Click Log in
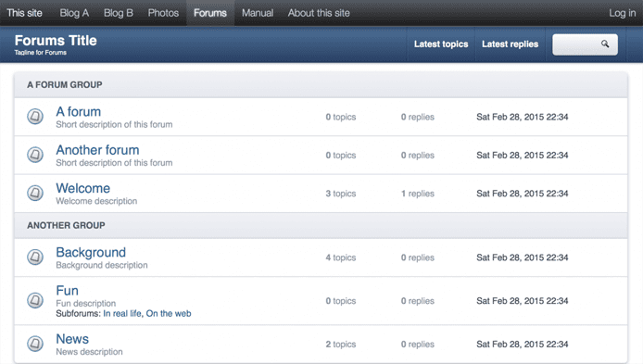643x364 pixels. click(622, 13)
